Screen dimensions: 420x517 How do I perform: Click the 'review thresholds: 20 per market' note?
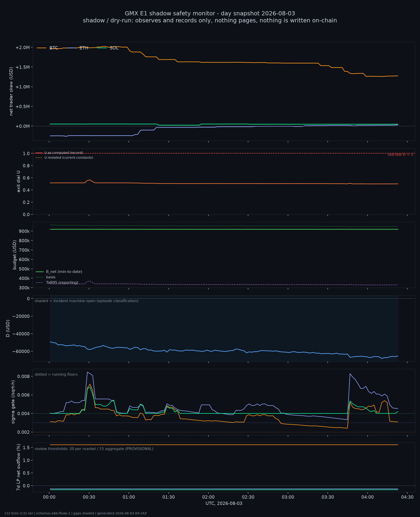pos(94,449)
